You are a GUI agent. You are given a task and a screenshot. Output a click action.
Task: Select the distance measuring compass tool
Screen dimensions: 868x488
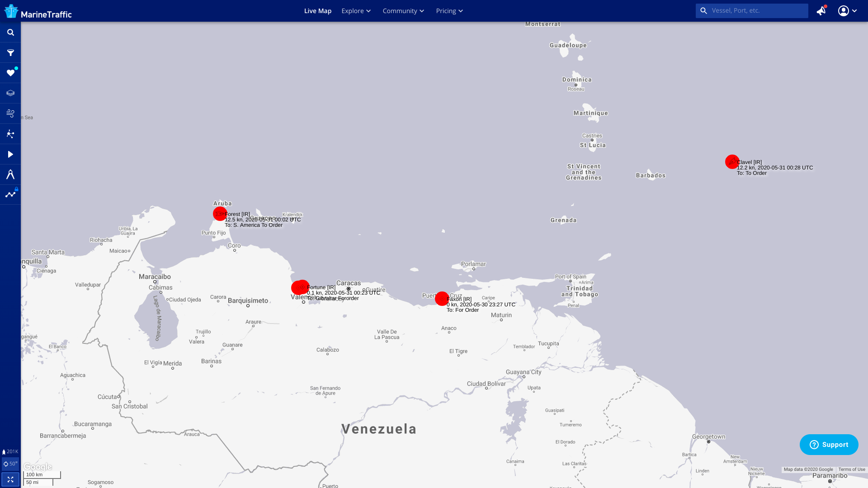[x=10, y=174]
